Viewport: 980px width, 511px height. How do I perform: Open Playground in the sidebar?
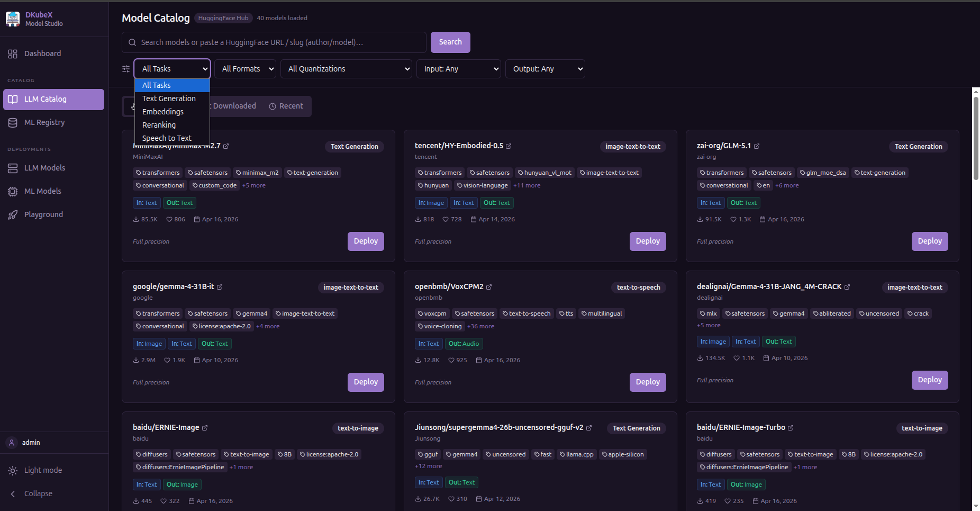tap(53, 214)
